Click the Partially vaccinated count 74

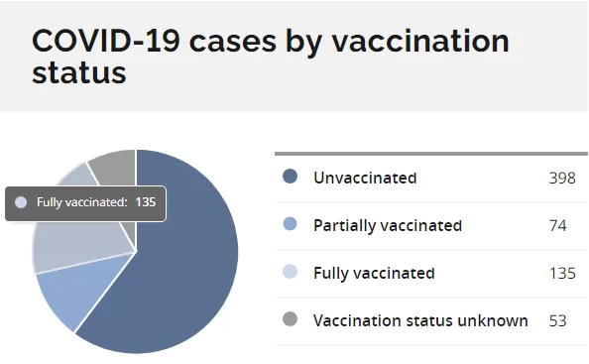[558, 226]
